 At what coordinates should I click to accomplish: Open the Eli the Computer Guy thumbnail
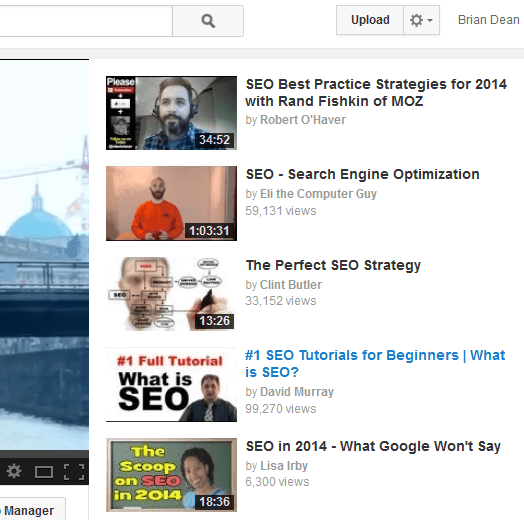point(171,203)
